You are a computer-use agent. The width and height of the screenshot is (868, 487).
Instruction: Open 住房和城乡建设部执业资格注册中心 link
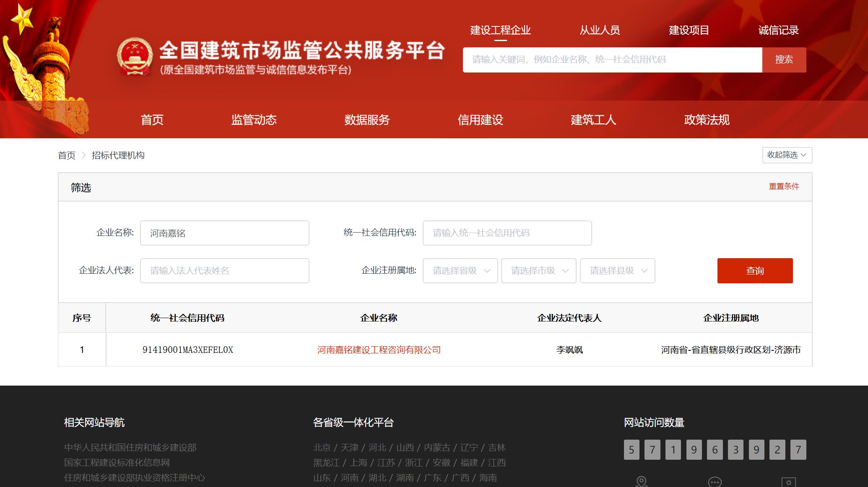[135, 478]
